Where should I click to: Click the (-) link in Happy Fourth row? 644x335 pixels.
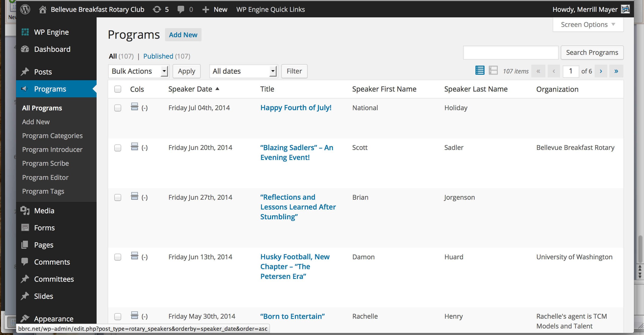[x=144, y=108]
